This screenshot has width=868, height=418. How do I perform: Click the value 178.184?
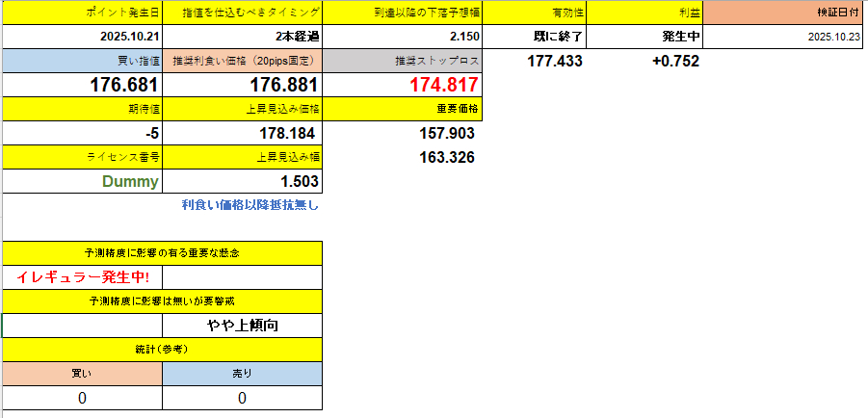[x=243, y=133]
